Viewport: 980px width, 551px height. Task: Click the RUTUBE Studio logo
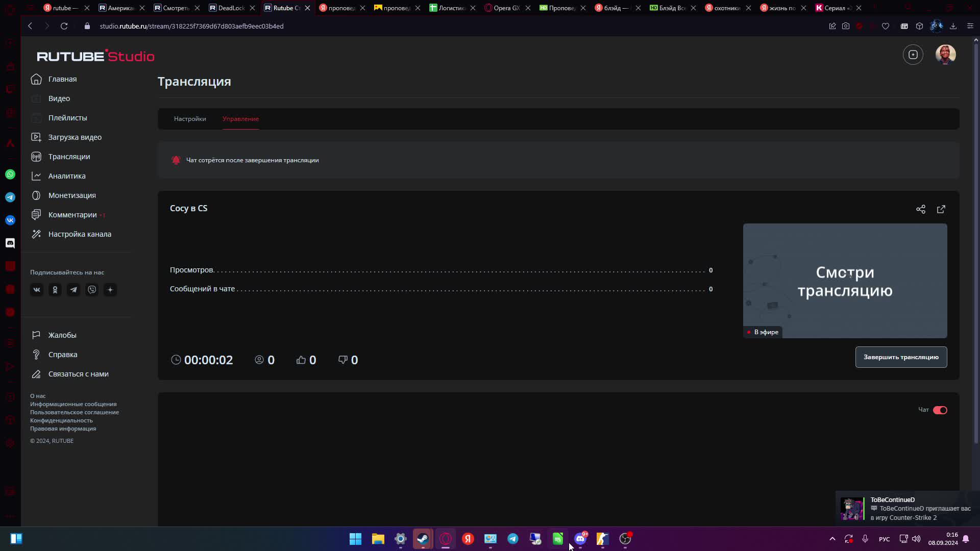[95, 56]
